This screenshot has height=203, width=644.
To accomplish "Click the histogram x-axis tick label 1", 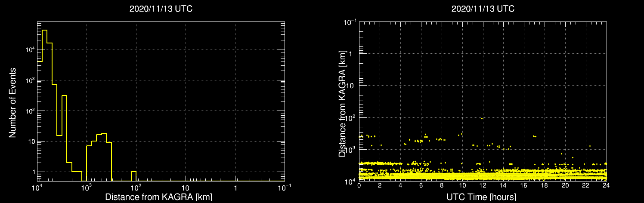I will pyautogui.click(x=235, y=188).
